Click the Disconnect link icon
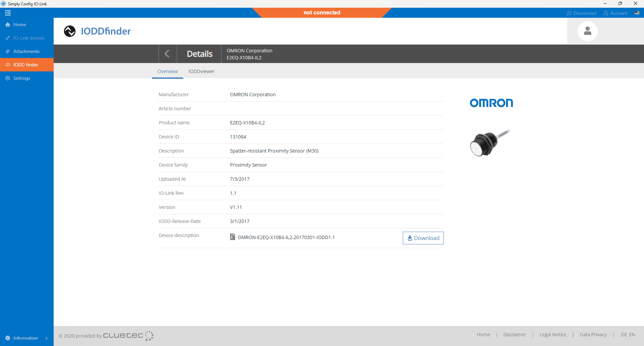The width and height of the screenshot is (644, 346). [x=569, y=13]
